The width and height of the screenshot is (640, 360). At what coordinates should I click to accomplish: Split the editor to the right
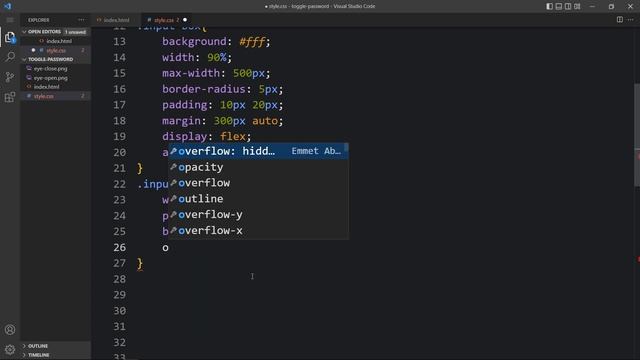click(x=620, y=20)
